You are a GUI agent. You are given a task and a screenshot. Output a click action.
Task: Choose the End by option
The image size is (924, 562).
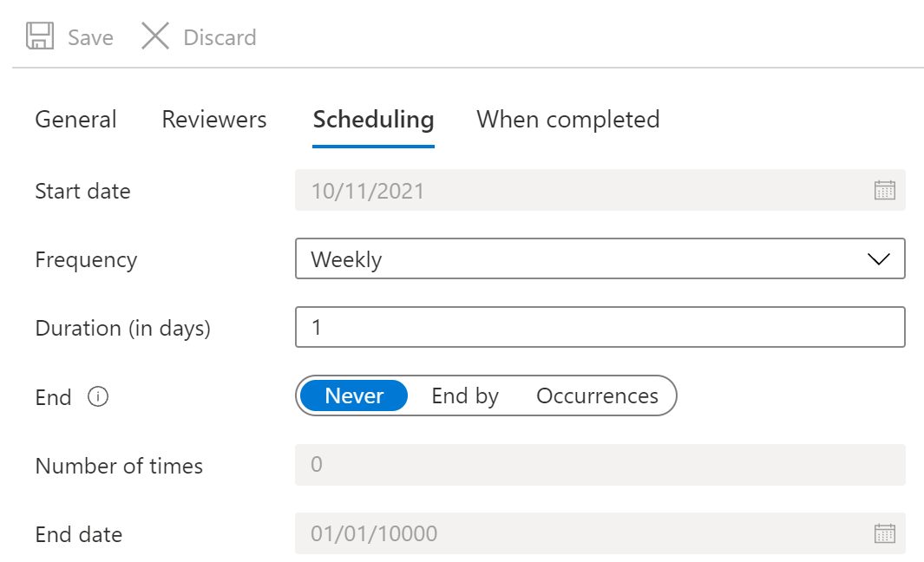(465, 396)
